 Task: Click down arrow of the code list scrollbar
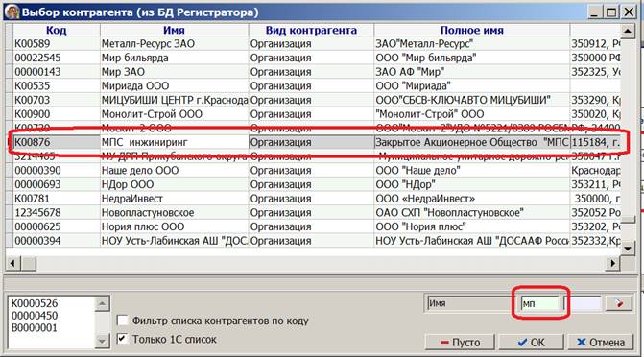(102, 341)
